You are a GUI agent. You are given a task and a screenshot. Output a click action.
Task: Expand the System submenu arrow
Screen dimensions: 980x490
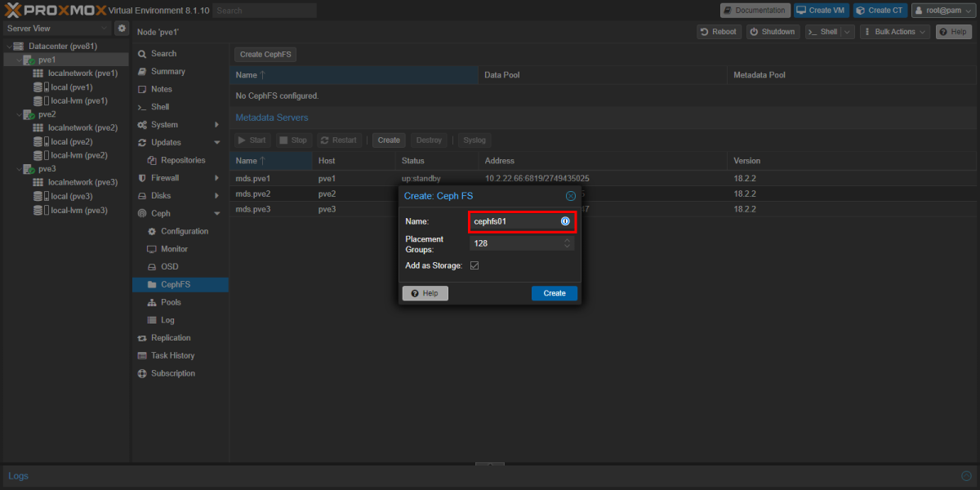click(216, 125)
